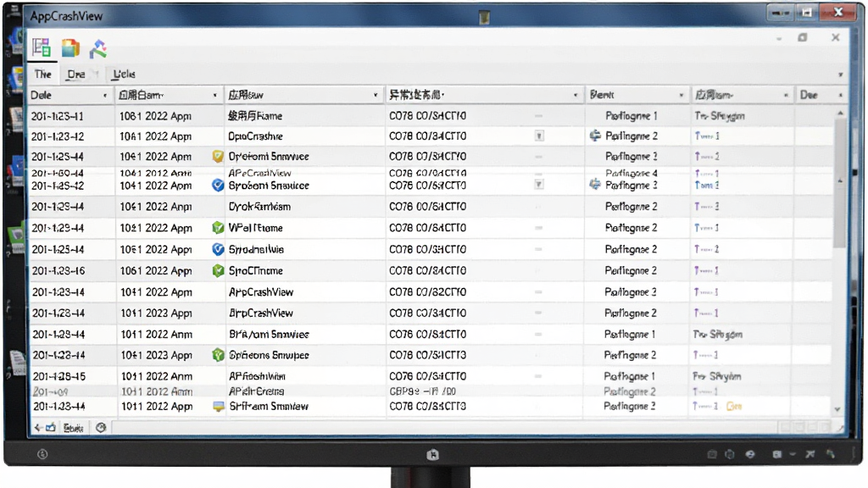
Task: Click the GBP8 code in the greyed row
Action: [x=422, y=391]
